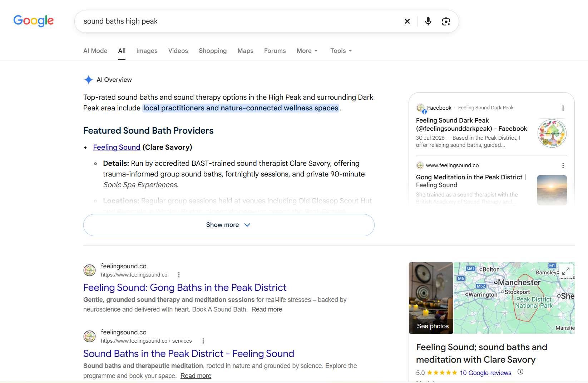Image resolution: width=588 pixels, height=383 pixels.
Task: Open options menu for Facebook Feeling Sound result
Action: pyautogui.click(x=563, y=108)
